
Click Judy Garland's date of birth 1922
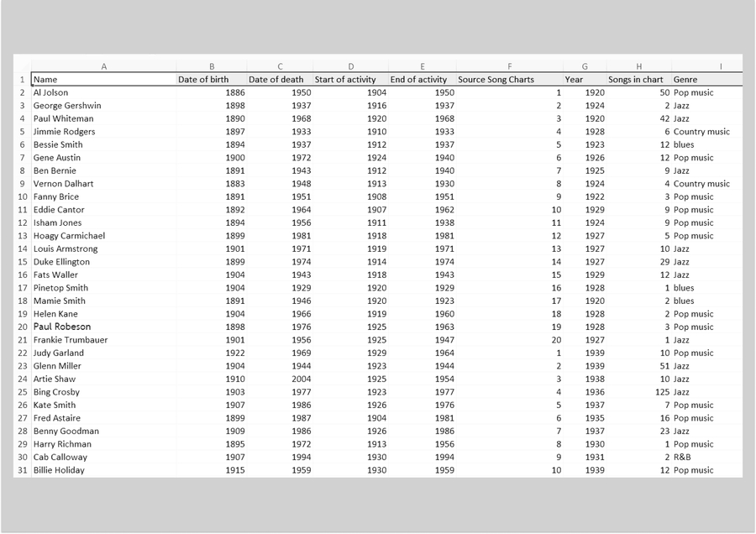(212, 353)
